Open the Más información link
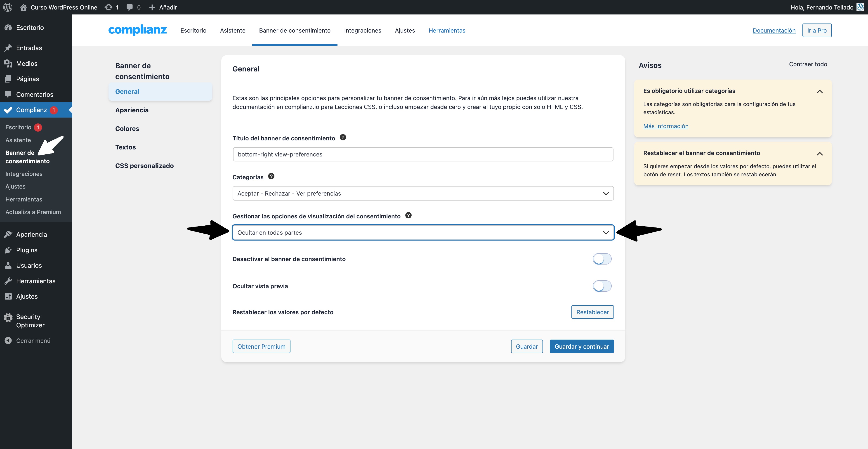 coord(665,126)
